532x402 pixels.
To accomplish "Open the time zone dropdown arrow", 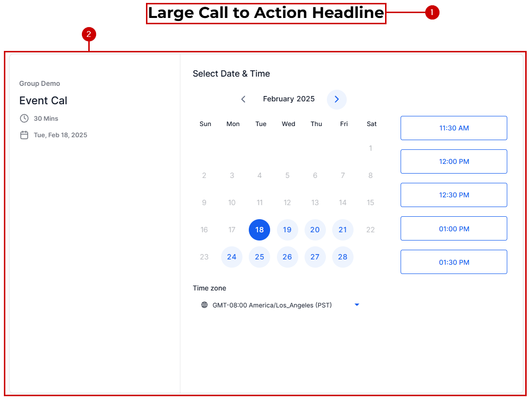I will pyautogui.click(x=357, y=305).
